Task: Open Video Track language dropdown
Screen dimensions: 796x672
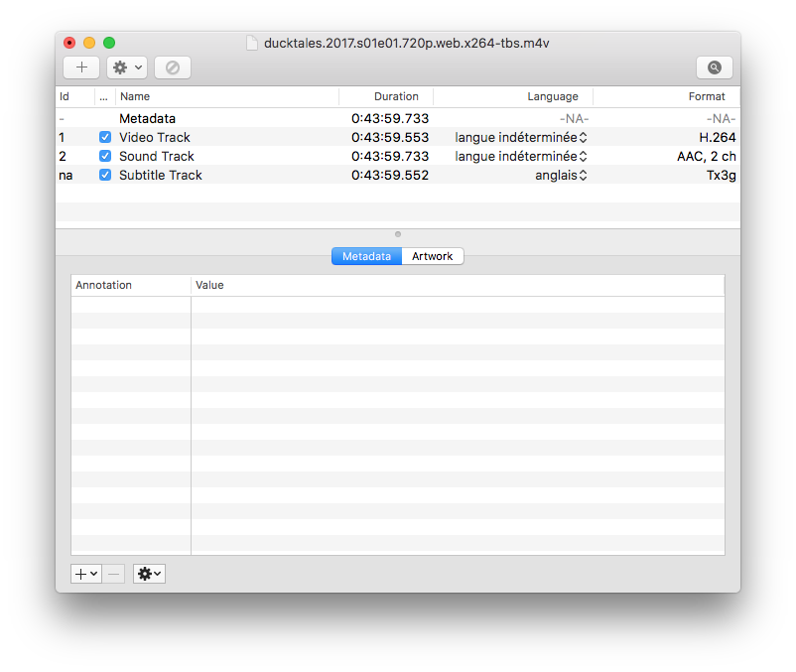Action: (x=521, y=138)
